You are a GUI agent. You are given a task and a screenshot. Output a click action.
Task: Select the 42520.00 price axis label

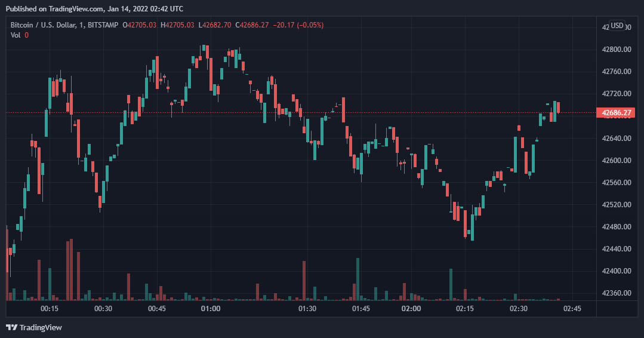(617, 205)
